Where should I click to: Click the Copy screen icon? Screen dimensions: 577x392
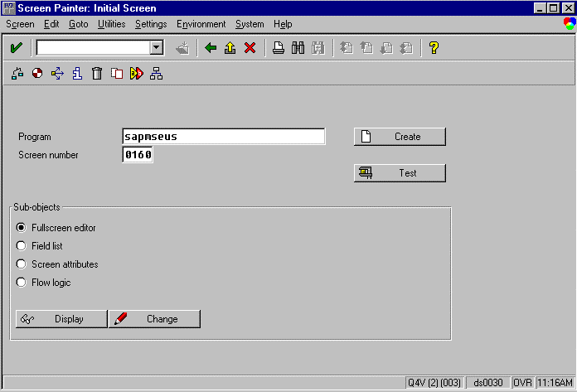pyautogui.click(x=117, y=74)
